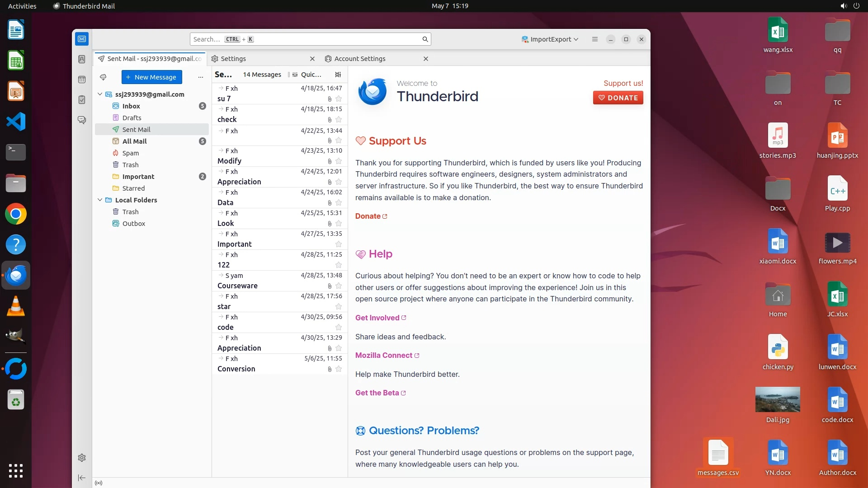The height and width of the screenshot is (488, 868).
Task: Collapse the Local Folders tree
Action: 100,200
